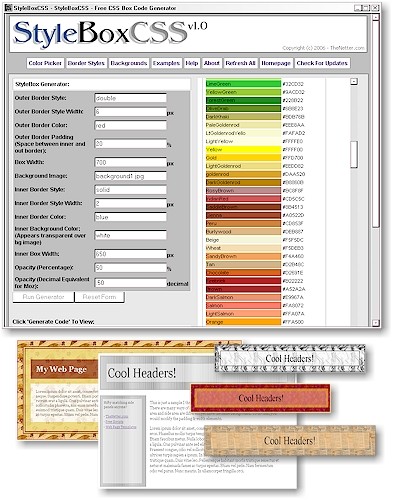Click the Inner Border Style field
The image size is (393, 500).
130,190
